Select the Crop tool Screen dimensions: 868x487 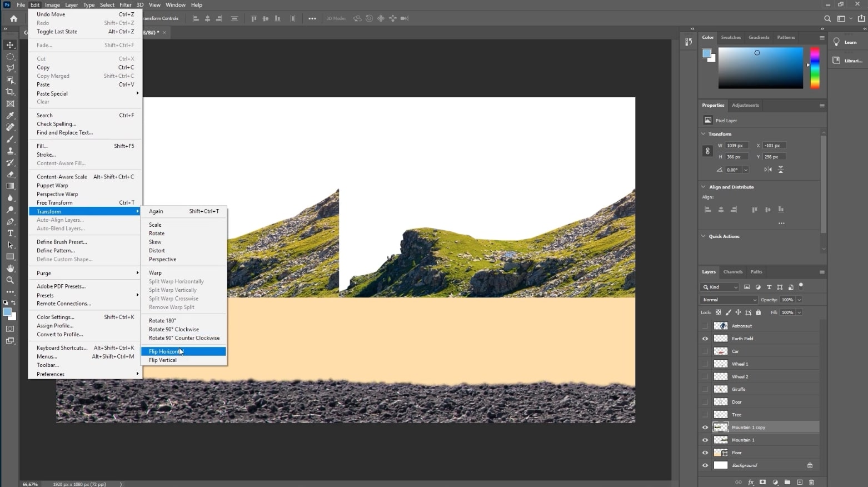click(9, 92)
